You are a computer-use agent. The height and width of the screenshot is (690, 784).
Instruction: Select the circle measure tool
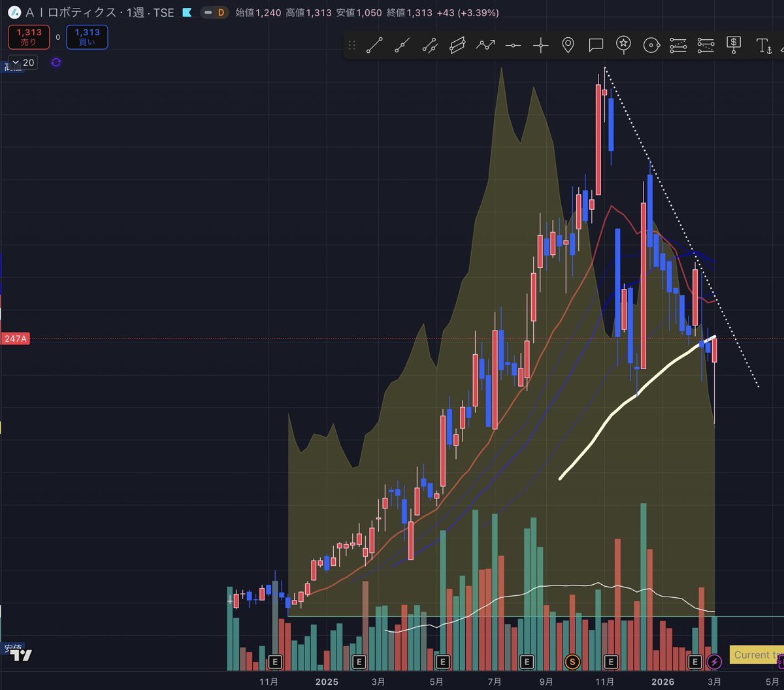(651, 45)
